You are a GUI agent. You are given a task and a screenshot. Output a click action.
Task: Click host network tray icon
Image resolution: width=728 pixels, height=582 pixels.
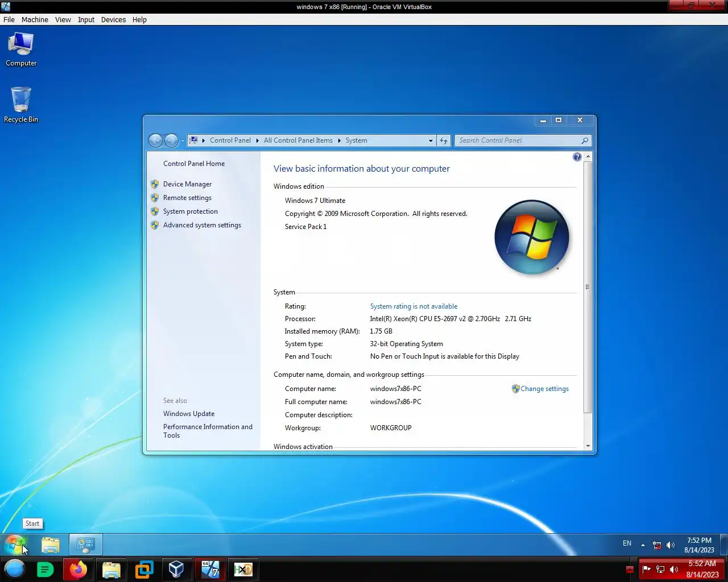(x=660, y=569)
